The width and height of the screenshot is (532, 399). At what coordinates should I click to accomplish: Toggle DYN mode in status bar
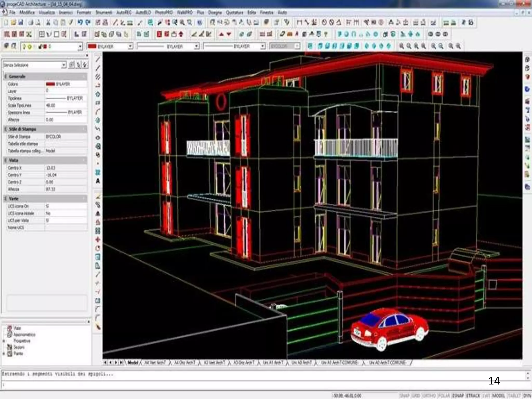tap(527, 396)
